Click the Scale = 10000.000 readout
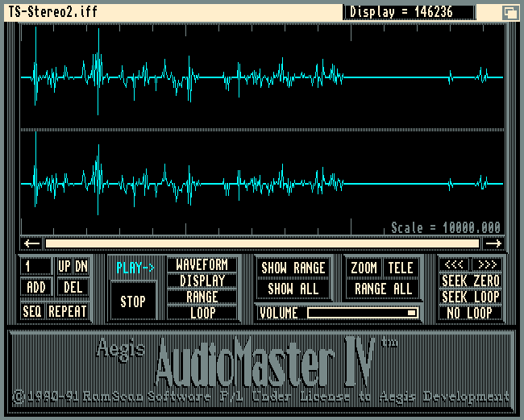Viewport: 524px width, 420px height. [x=446, y=228]
